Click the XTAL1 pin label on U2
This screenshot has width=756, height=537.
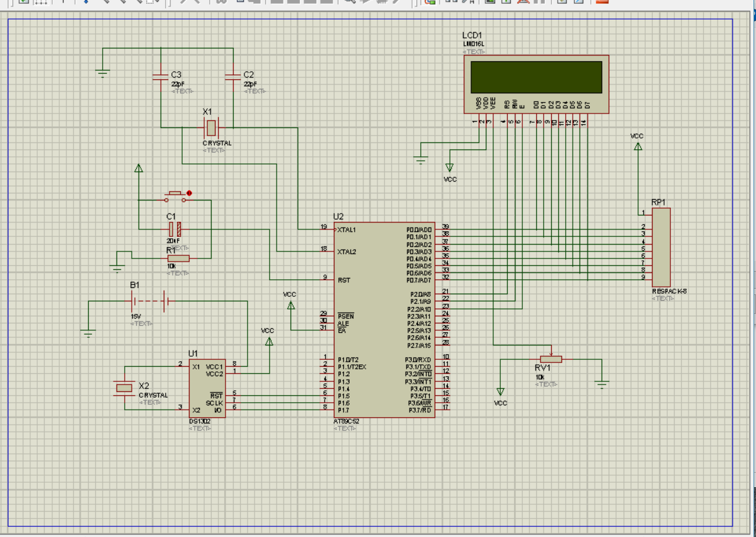coord(346,229)
